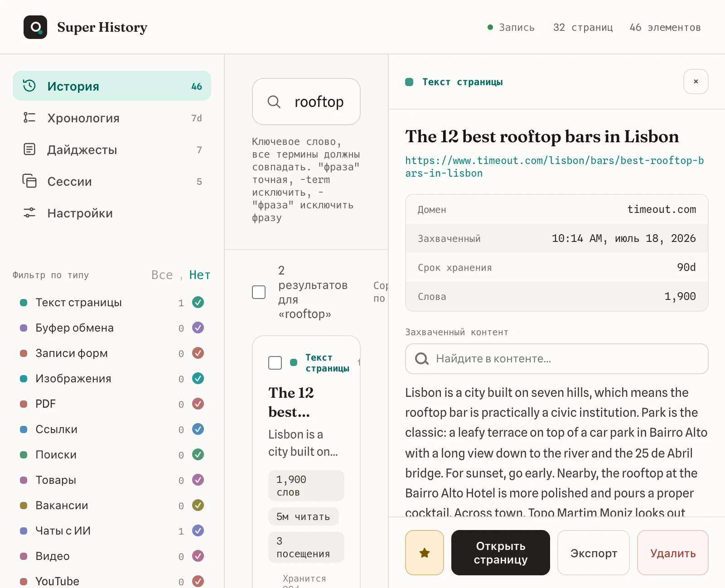Click the Сессии stacked windows icon
This screenshot has width=725, height=588.
tap(29, 181)
